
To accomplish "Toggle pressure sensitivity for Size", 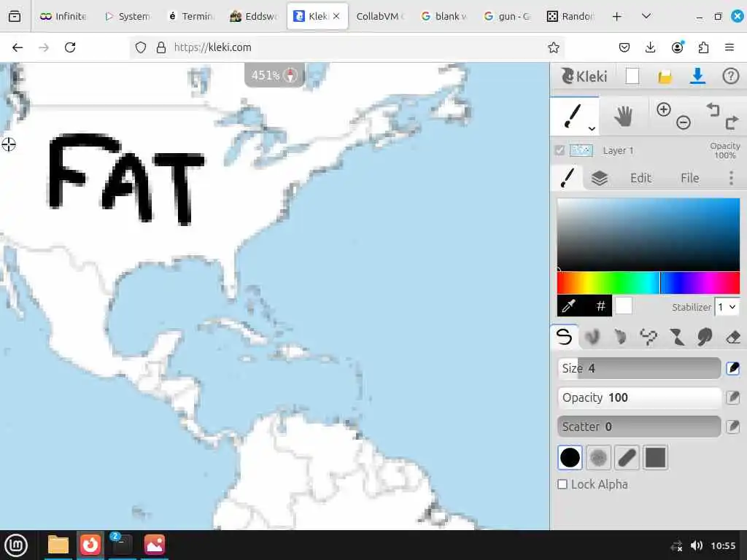I will [732, 368].
